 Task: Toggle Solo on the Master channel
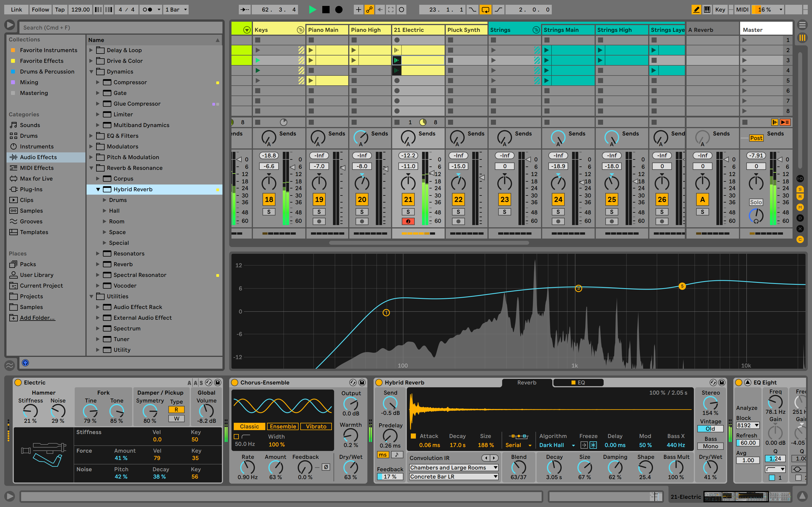pyautogui.click(x=755, y=202)
